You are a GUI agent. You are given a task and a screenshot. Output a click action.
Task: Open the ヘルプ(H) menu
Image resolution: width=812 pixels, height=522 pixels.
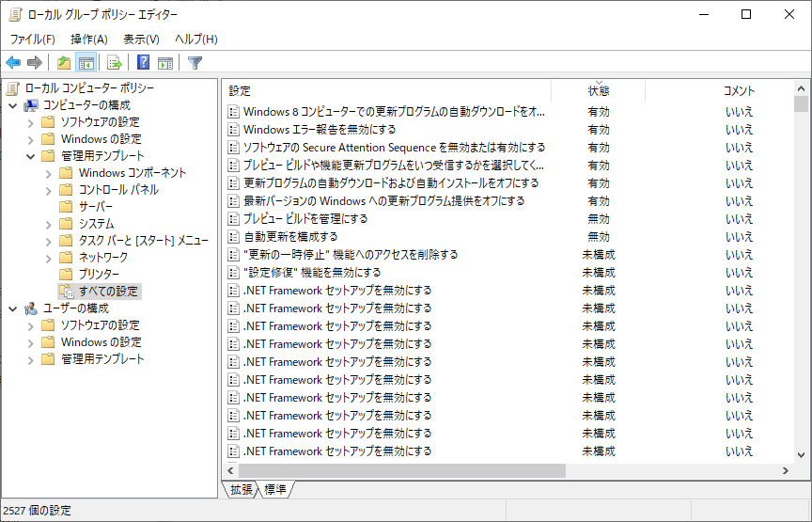click(196, 40)
